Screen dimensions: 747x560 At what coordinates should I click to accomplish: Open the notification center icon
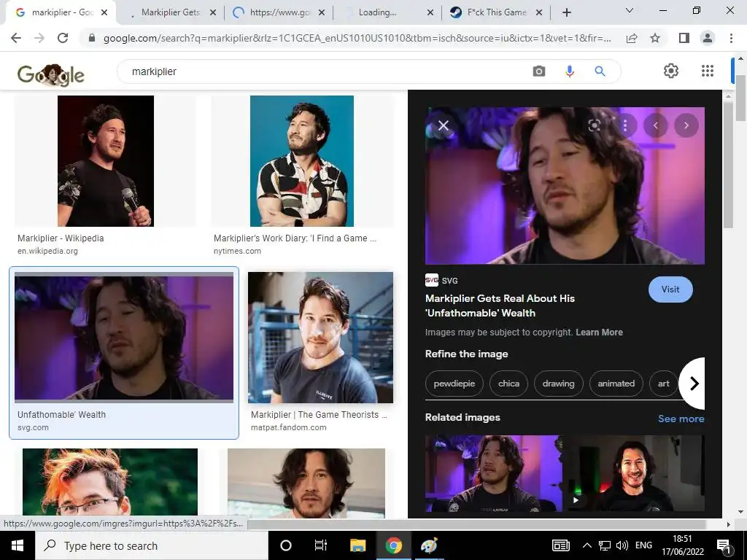[x=723, y=546]
